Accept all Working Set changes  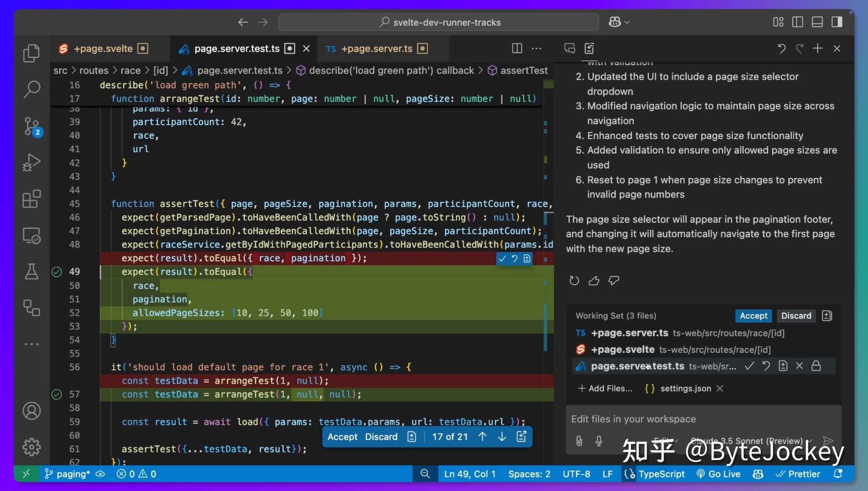(753, 315)
